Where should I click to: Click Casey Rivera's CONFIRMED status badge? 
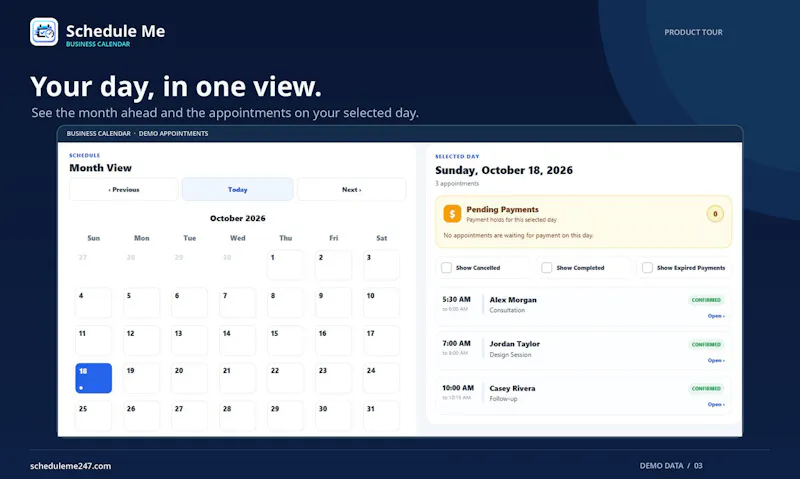pyautogui.click(x=706, y=388)
